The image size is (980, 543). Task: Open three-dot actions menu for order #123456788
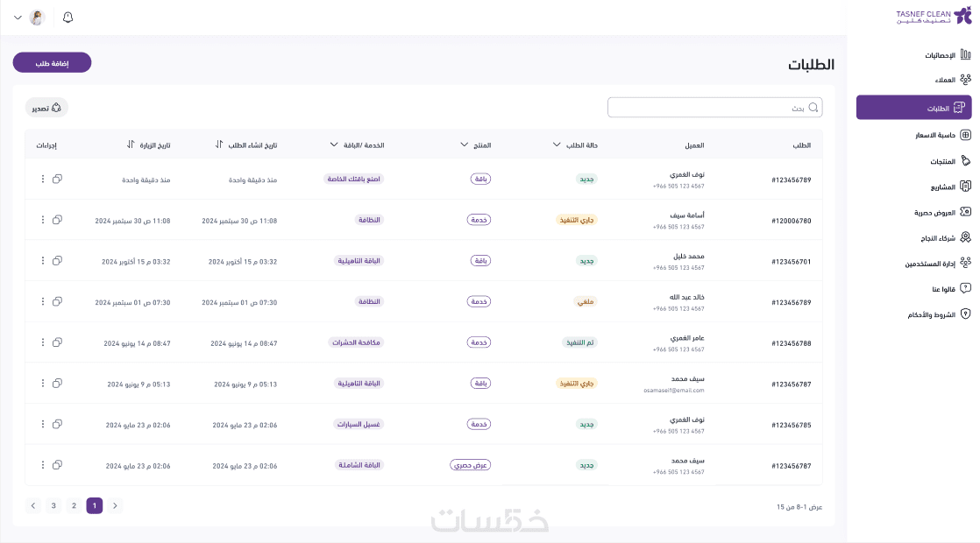point(42,342)
